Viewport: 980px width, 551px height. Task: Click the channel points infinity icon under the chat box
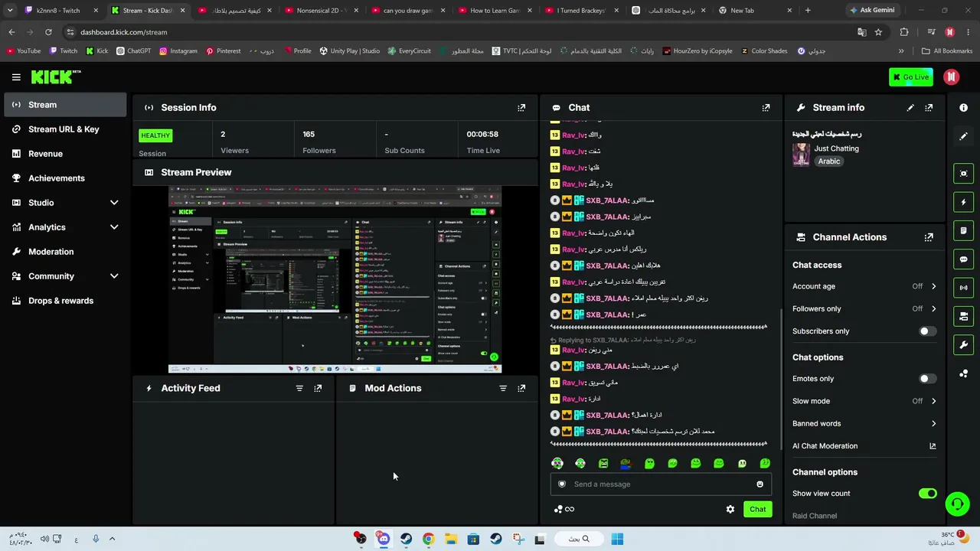tap(564, 510)
